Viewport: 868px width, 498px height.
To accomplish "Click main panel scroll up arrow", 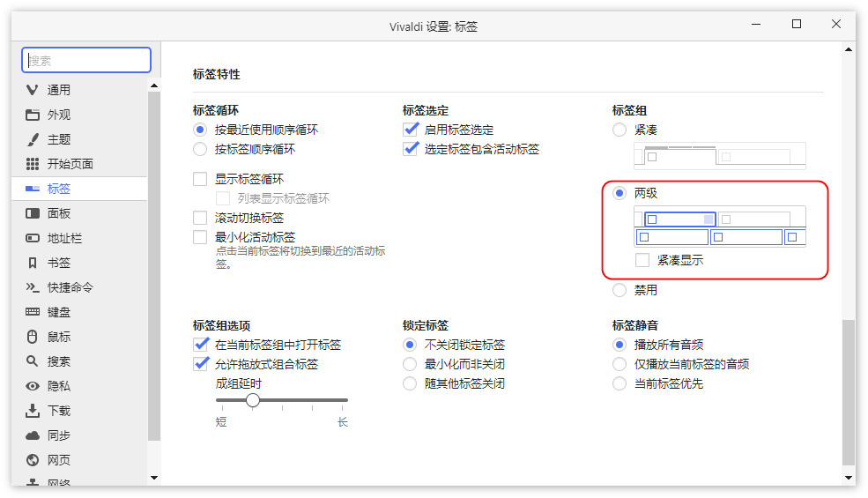I will coord(848,49).
